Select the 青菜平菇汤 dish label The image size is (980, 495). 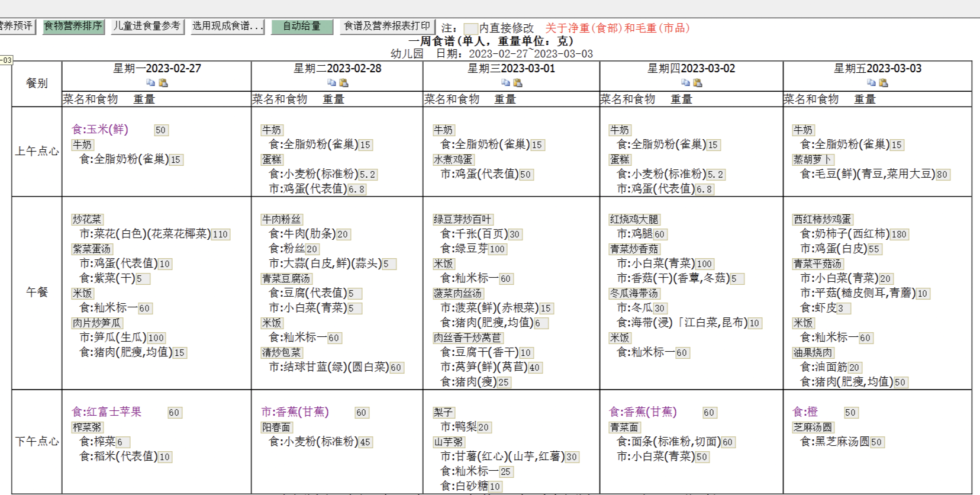tap(818, 264)
